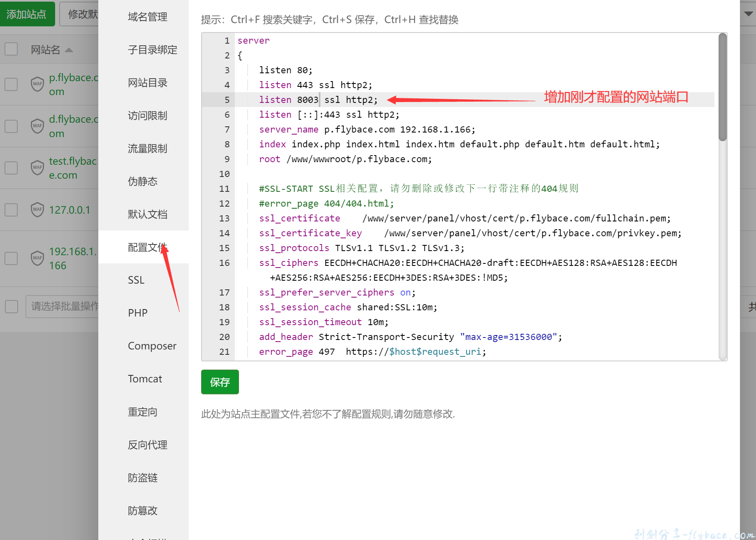The height and width of the screenshot is (540, 756).
Task: Switch to the 反向代理 tab
Action: 147,445
